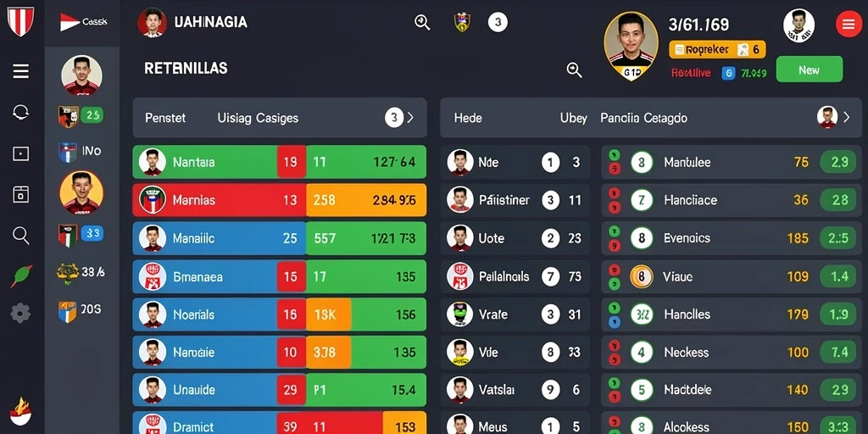Viewport: 868px width, 434px height.
Task: Click the red circular menu button top right
Action: [848, 24]
